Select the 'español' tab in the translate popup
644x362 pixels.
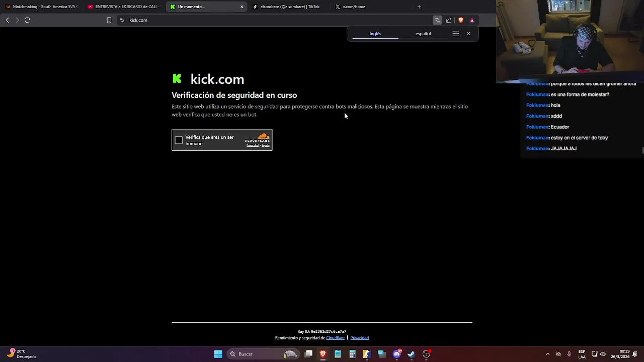click(423, 34)
